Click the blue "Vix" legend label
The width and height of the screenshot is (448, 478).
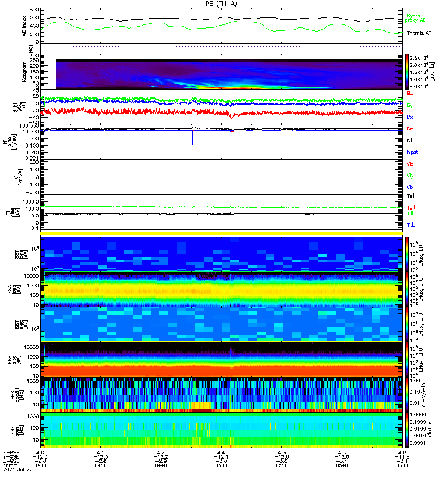coord(410,187)
